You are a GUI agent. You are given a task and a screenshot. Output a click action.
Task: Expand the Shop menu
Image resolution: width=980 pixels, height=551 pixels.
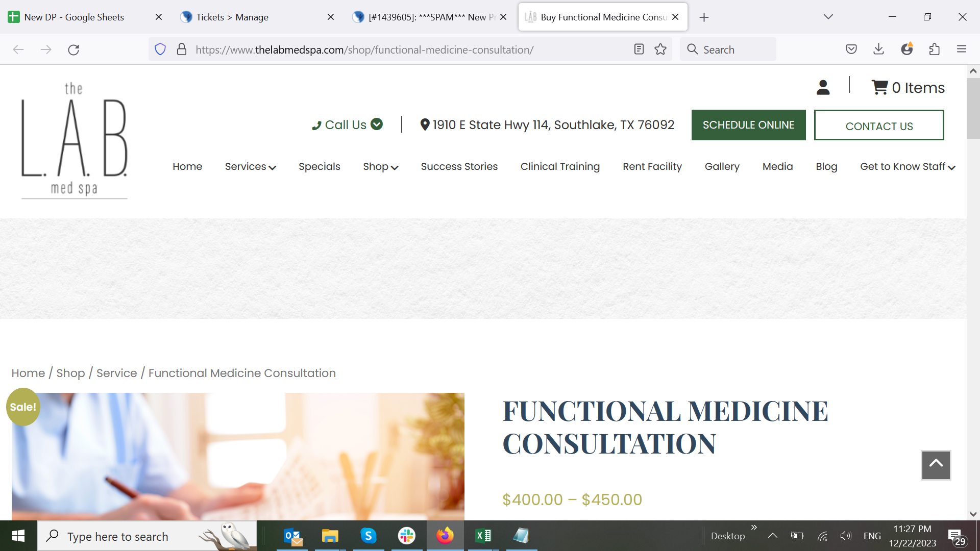(380, 166)
